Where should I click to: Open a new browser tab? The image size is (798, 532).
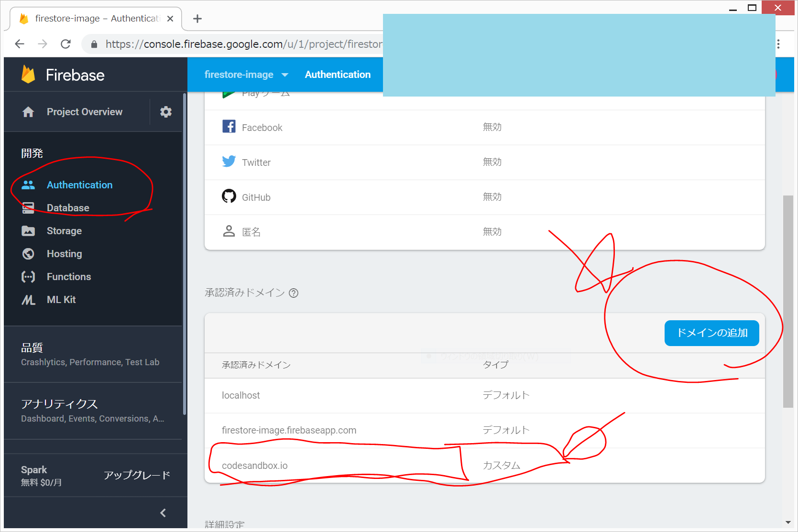(x=197, y=19)
